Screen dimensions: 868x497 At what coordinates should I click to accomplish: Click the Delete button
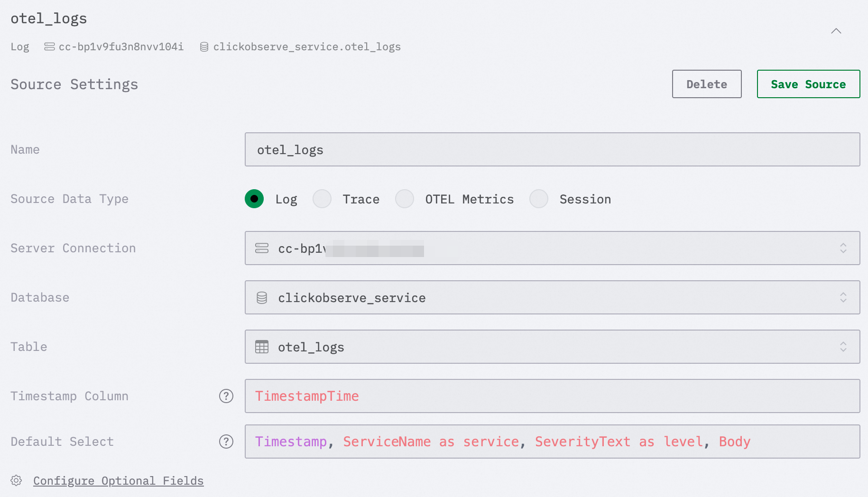tap(707, 84)
